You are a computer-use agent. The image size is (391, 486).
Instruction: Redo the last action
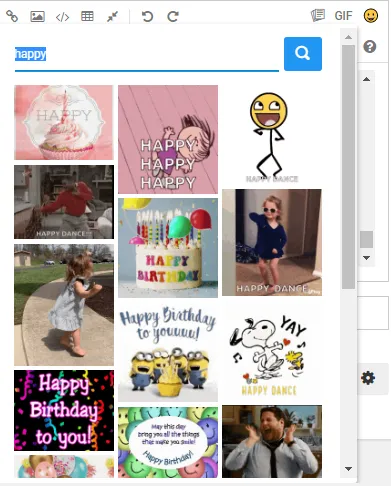173,16
